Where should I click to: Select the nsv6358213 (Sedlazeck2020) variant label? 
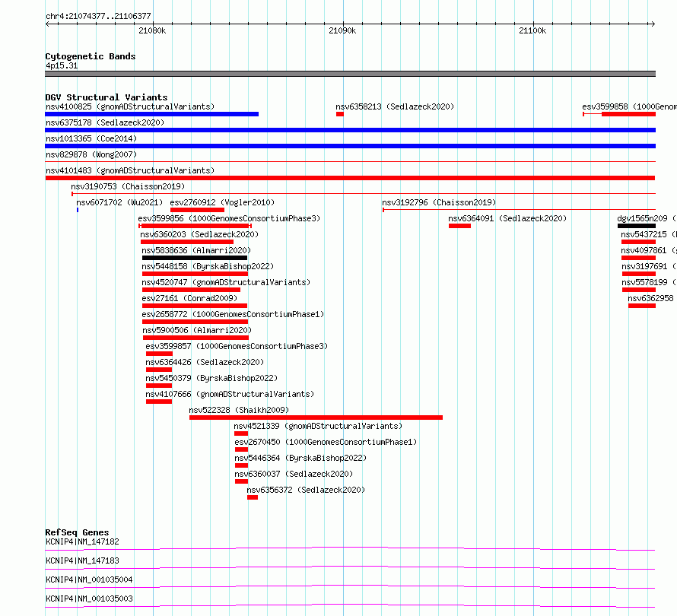coord(395,106)
